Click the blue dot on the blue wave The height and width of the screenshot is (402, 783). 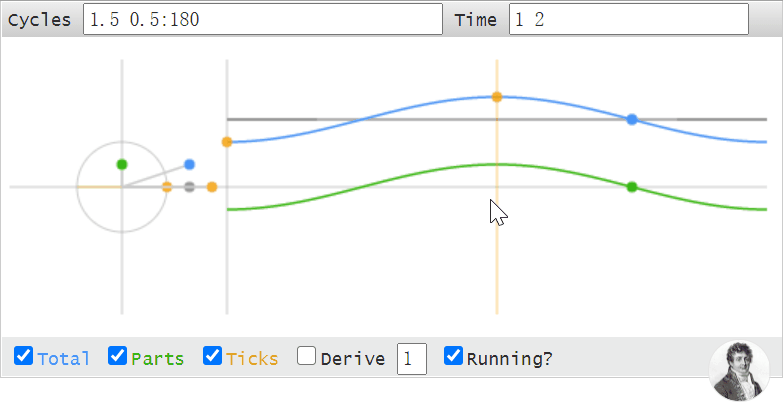632,119
